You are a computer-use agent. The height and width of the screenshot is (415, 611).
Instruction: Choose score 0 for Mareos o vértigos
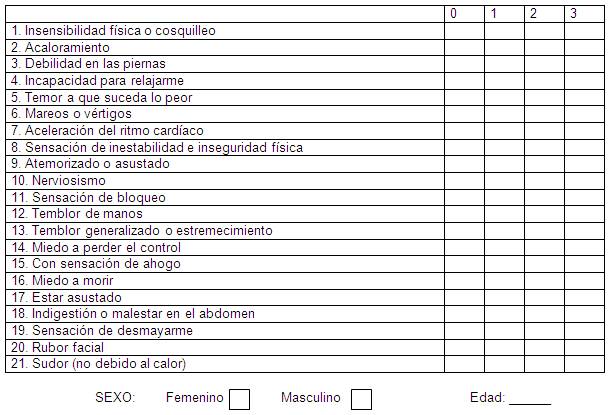coord(464,114)
